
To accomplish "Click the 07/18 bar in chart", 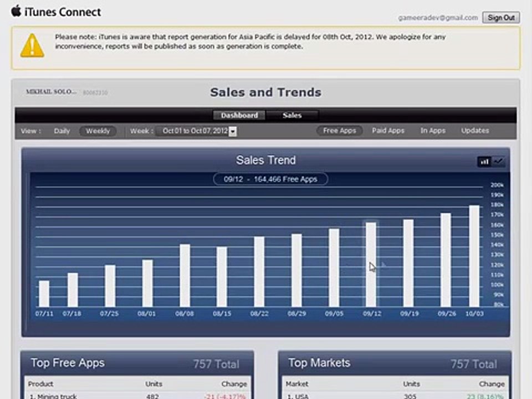I will pyautogui.click(x=73, y=290).
